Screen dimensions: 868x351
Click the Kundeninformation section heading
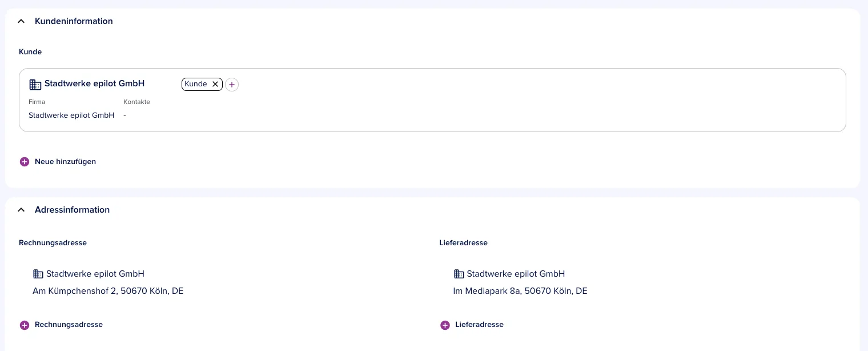74,21
